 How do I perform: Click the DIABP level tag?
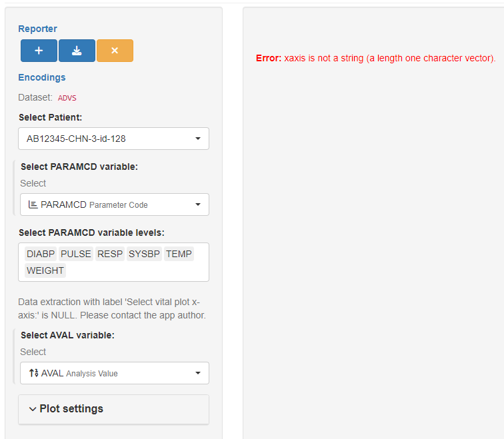coord(41,254)
